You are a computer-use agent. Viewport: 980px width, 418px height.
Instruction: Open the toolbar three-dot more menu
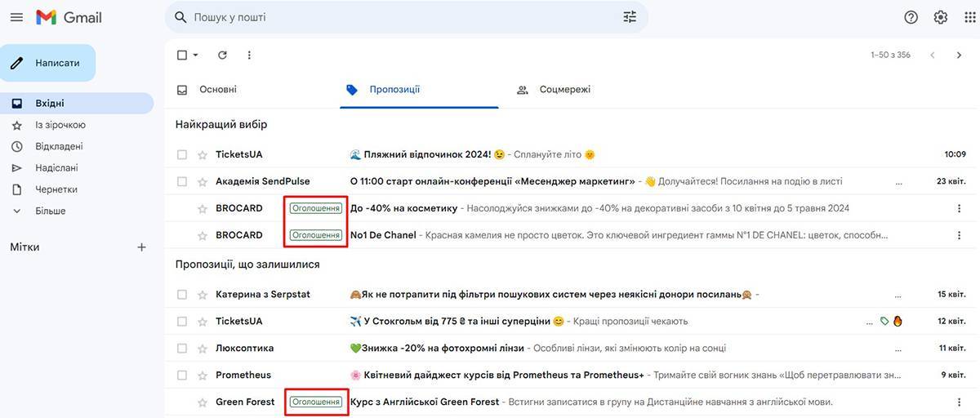point(249,55)
